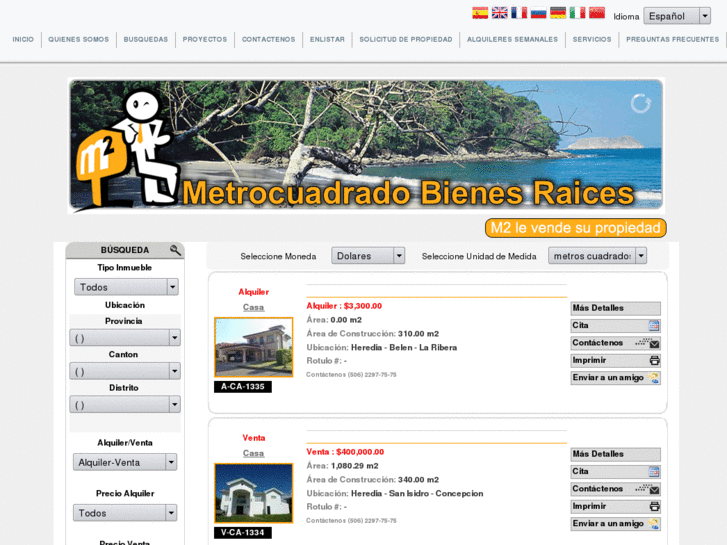The width and height of the screenshot is (727, 545).
Task: Select the Spanish flag icon
Action: click(x=480, y=13)
